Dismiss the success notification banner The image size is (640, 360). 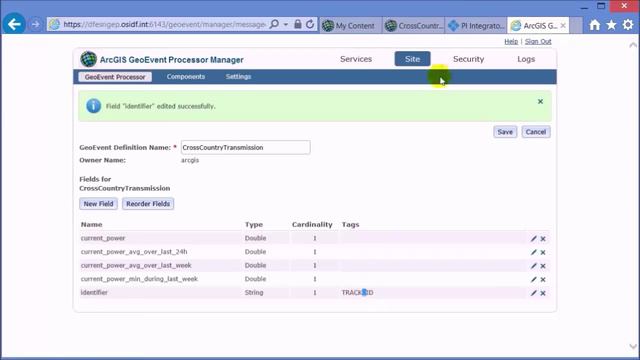point(540,101)
